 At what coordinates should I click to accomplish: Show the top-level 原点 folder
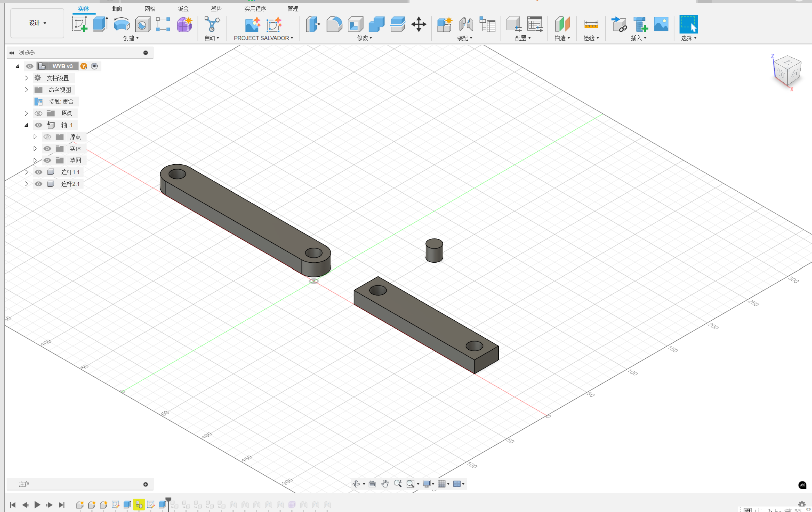(38, 113)
